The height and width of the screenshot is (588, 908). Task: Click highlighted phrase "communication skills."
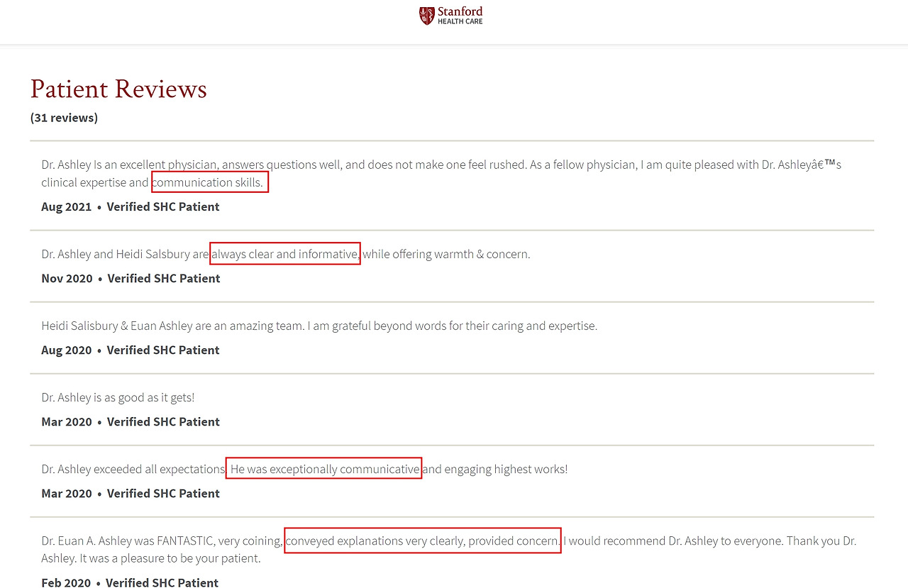point(210,182)
